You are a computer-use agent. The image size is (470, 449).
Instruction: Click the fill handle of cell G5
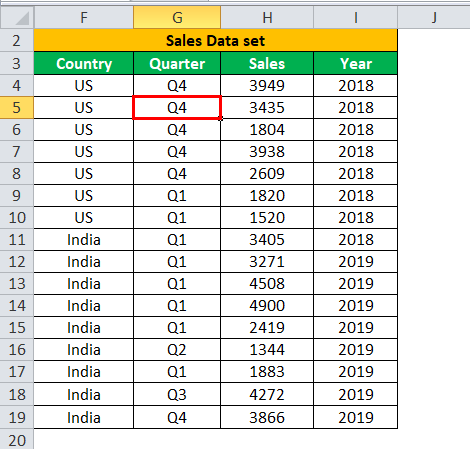pyautogui.click(x=221, y=119)
